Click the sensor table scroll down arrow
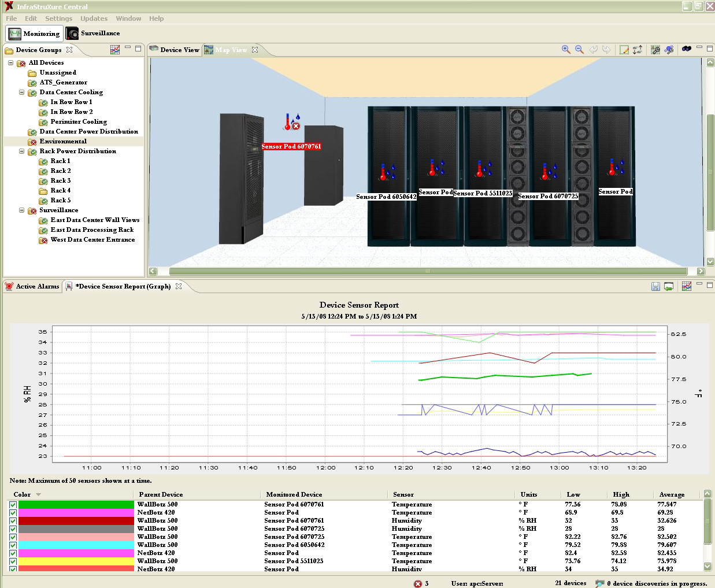715x588 pixels. tap(707, 567)
